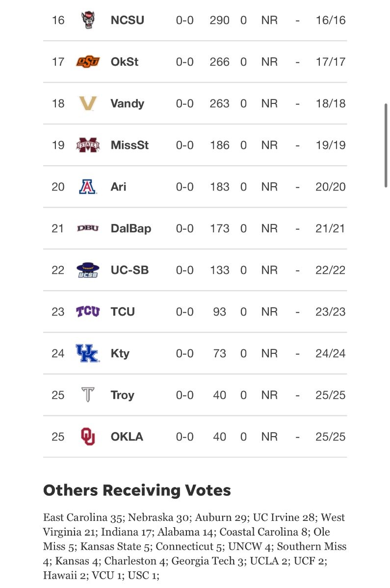Tap the Mississippi State logo
This screenshot has width=390, height=588.
pyautogui.click(x=88, y=145)
